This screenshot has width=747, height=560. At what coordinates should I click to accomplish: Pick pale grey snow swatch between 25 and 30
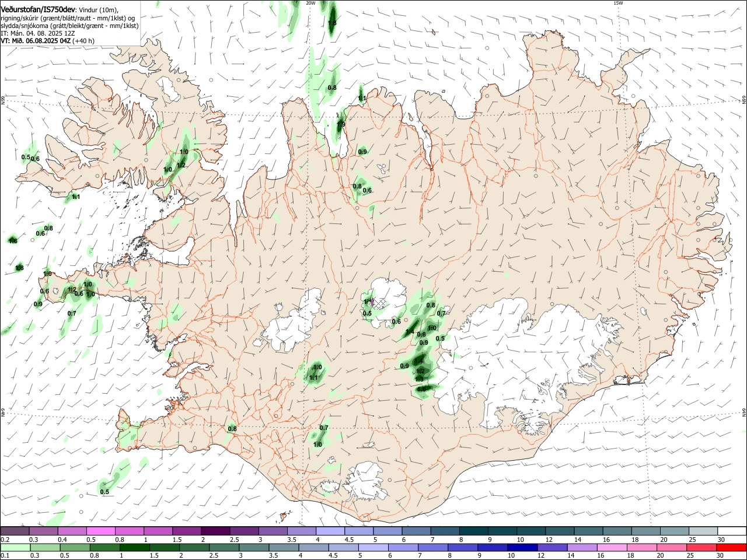703,531
